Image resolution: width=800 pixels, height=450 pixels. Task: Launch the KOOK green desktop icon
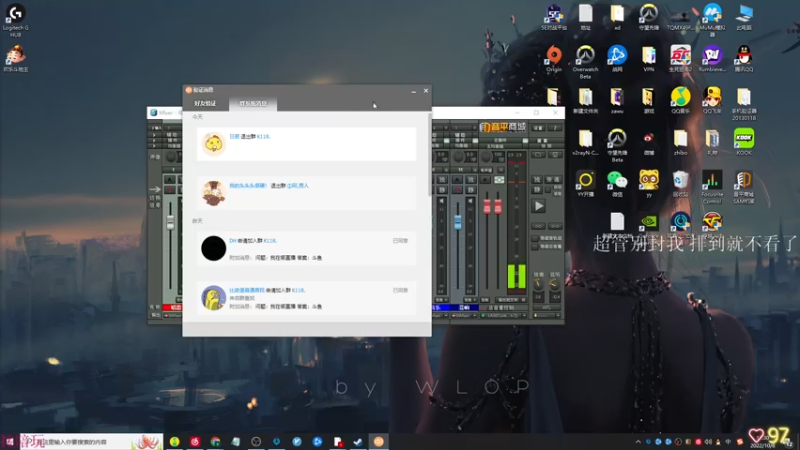(744, 141)
